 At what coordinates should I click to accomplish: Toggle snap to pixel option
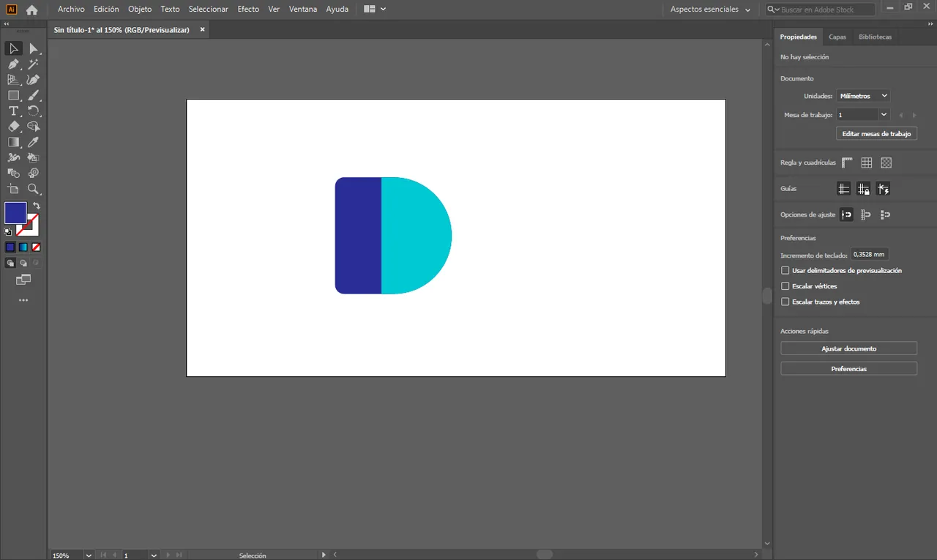886,214
